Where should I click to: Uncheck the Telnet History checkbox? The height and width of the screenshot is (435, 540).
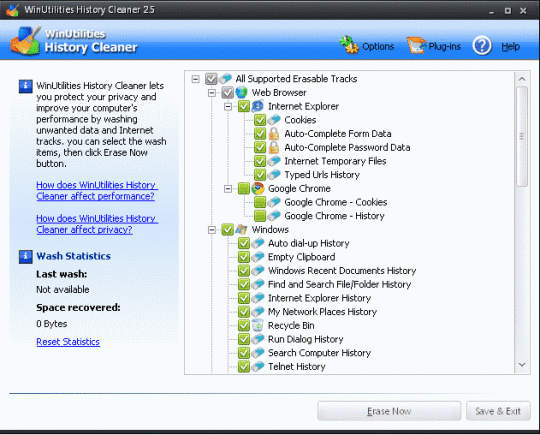243,366
